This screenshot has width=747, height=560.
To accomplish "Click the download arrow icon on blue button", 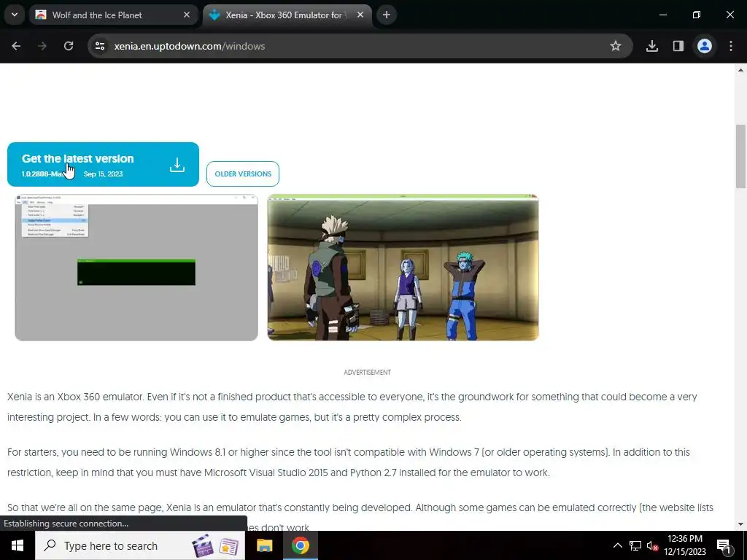I will click(177, 165).
